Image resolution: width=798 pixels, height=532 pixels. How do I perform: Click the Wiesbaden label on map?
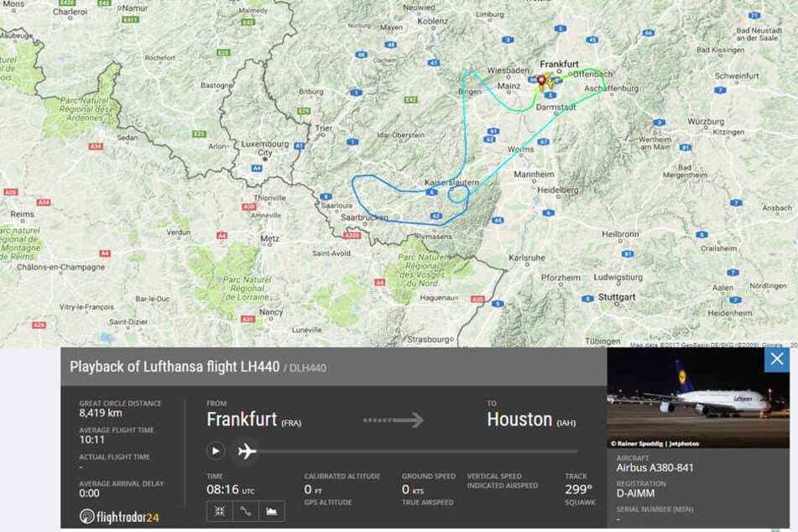tap(508, 70)
